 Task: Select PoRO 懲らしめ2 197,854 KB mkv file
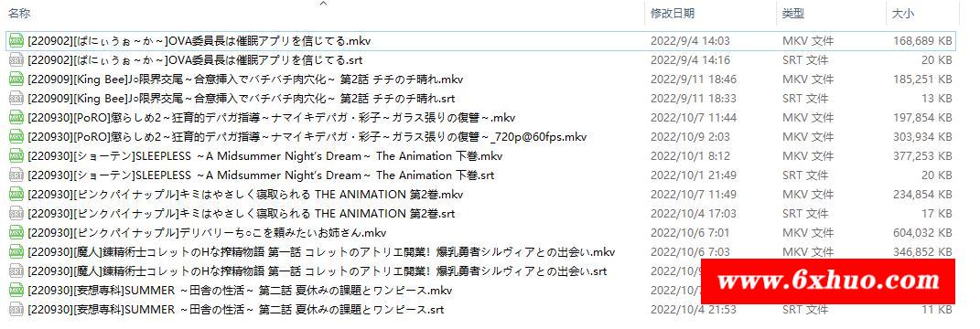click(481, 118)
